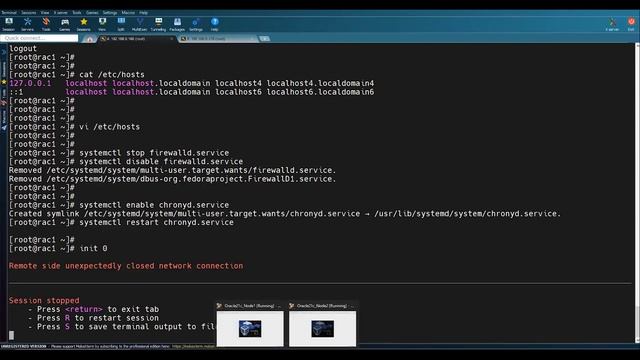
Task: Click the 'UNREGISTERED VERSION' status bar text
Action: point(24,347)
